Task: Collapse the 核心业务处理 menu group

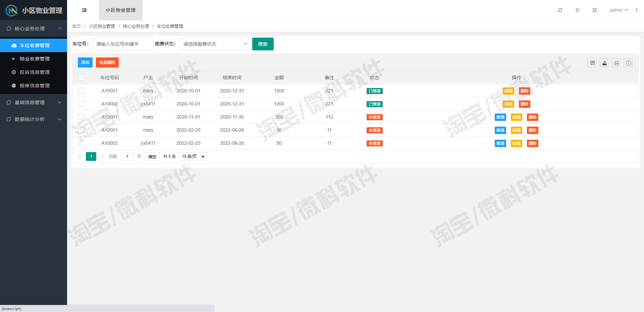Action: coord(34,29)
